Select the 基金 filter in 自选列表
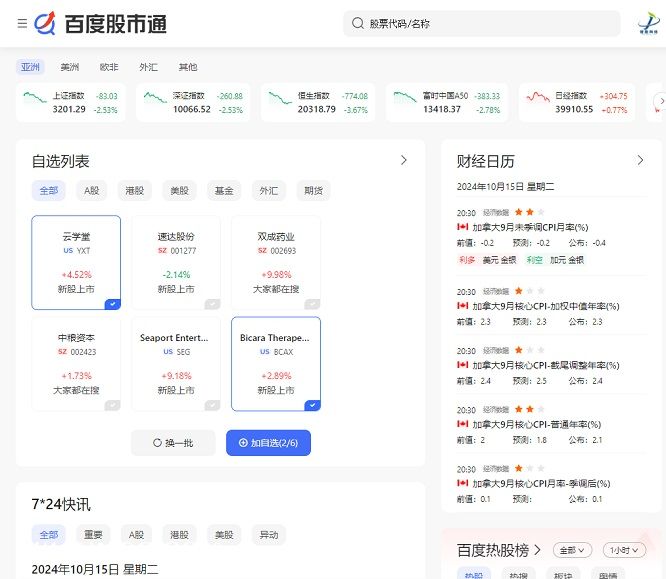The height and width of the screenshot is (579, 666). coord(224,191)
